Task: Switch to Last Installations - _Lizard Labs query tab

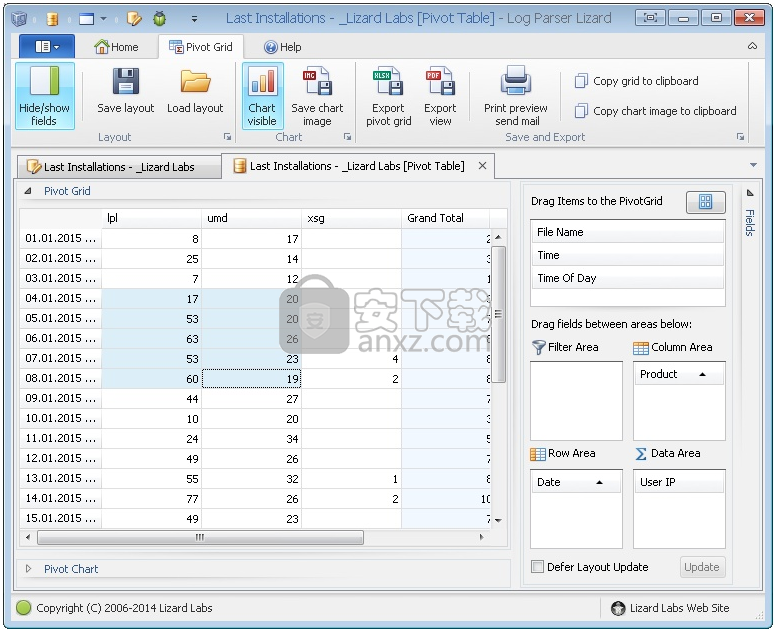Action: click(x=119, y=167)
